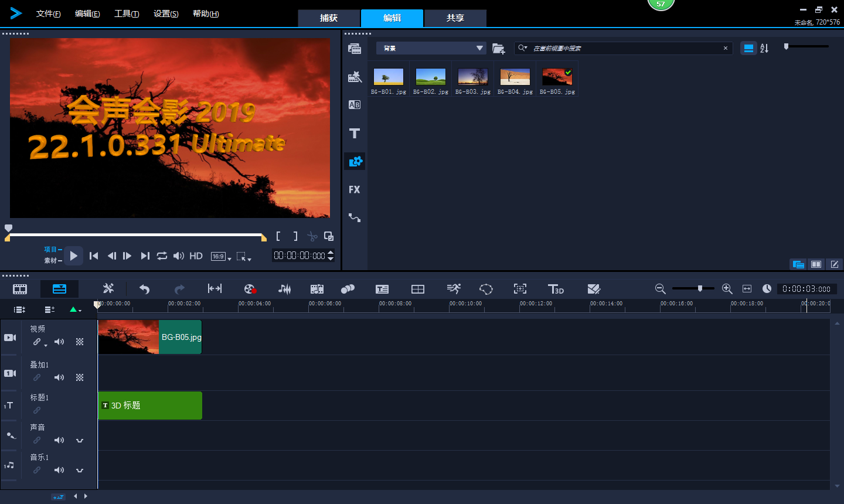Open the 设置 menu
This screenshot has height=504, width=844.
pyautogui.click(x=166, y=13)
